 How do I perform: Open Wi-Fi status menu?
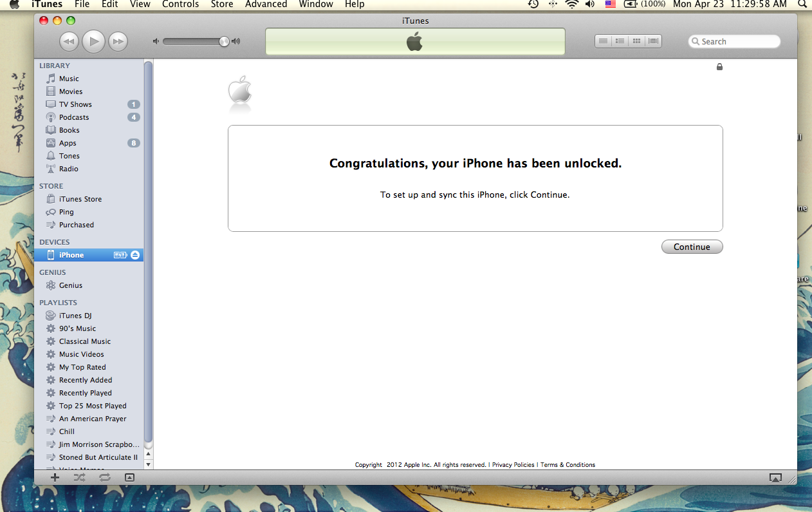click(x=572, y=5)
